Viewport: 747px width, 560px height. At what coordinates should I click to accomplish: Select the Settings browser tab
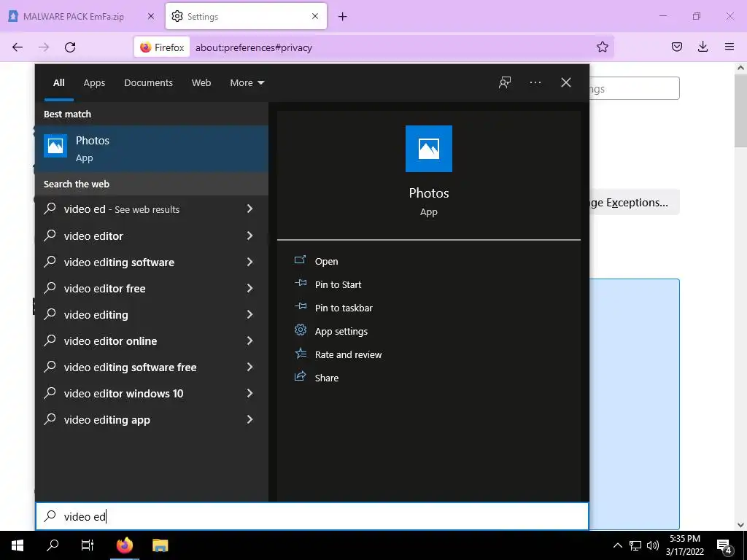tap(247, 17)
